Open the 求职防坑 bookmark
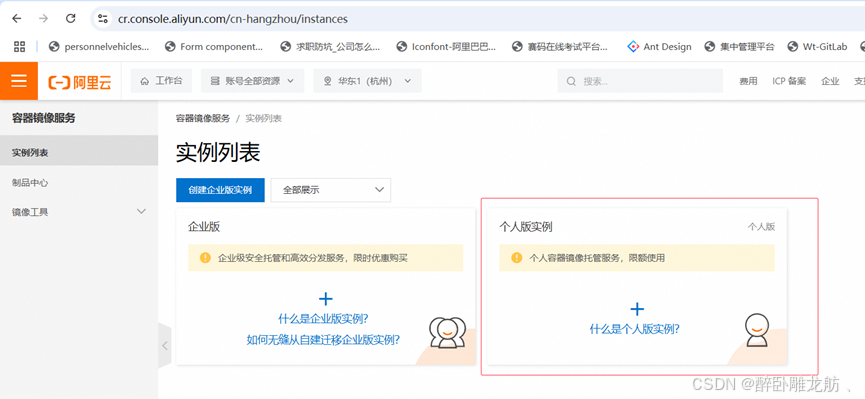The width and height of the screenshot is (865, 399). tap(330, 47)
